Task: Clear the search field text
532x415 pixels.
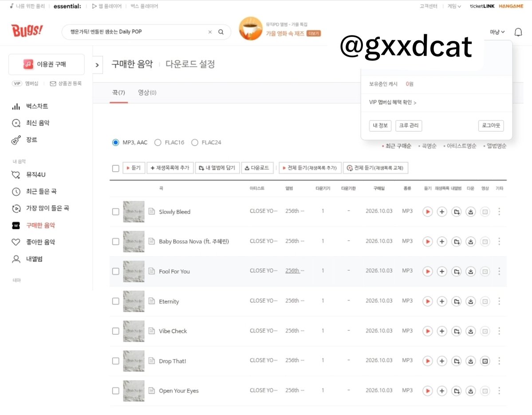Action: (210, 32)
